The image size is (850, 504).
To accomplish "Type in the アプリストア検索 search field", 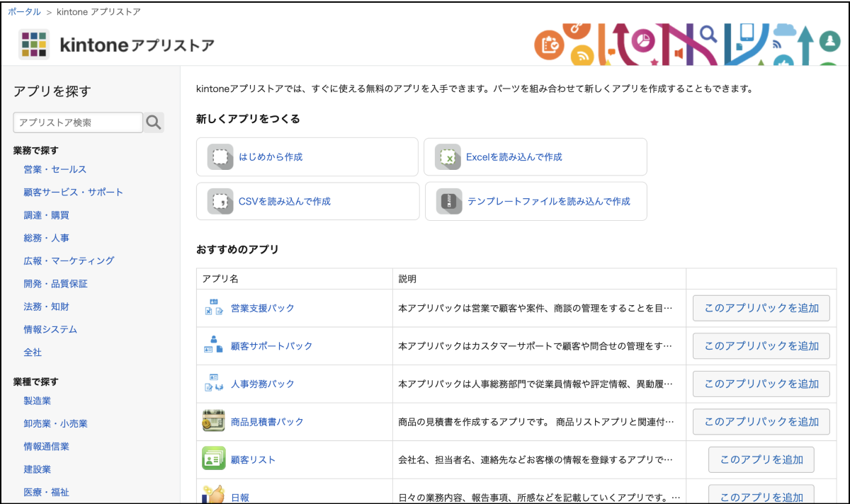I will coord(78,122).
